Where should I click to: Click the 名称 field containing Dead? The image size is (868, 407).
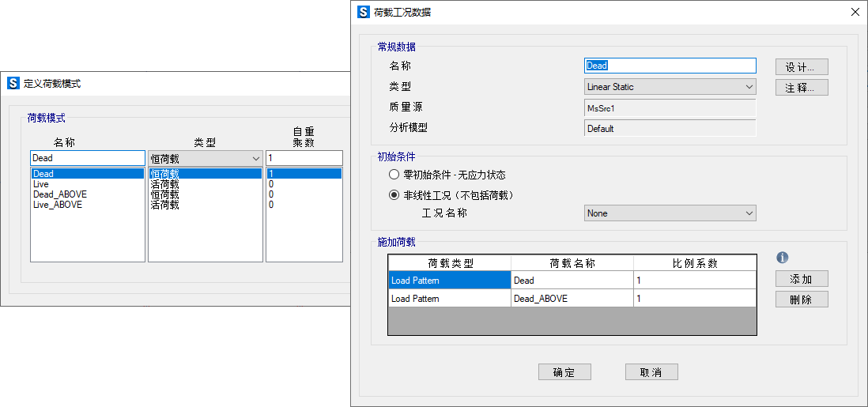coord(670,66)
